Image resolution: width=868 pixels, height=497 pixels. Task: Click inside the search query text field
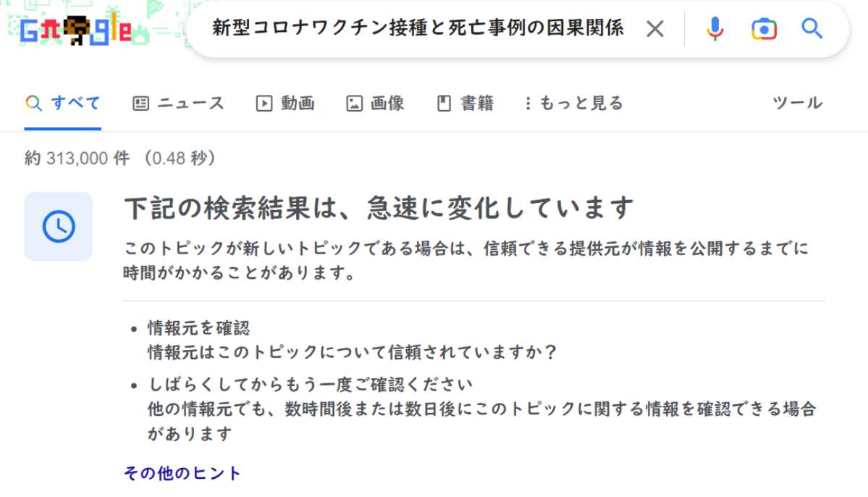[417, 29]
